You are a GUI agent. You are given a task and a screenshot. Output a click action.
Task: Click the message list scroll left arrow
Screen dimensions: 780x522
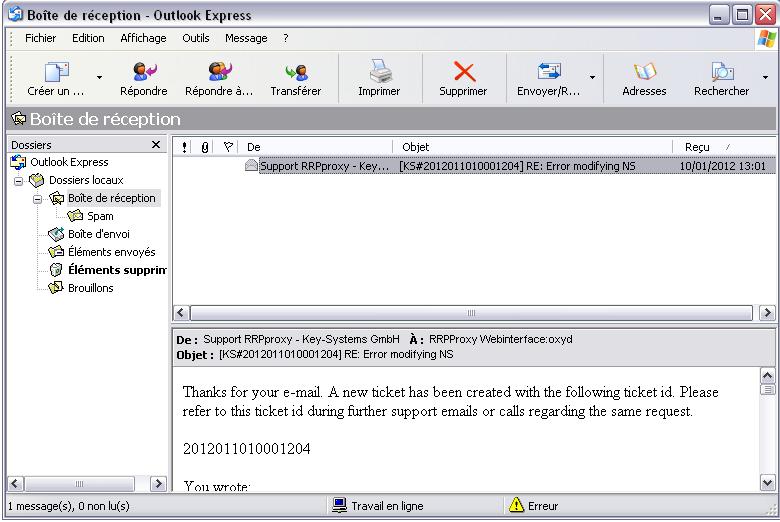181,313
